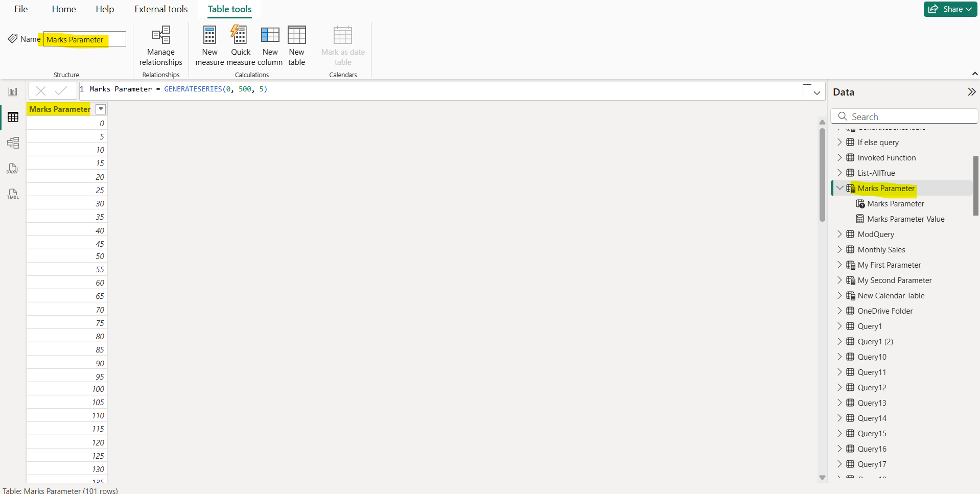Open Model view in left sidebar
Viewport: 980px width, 494px height.
13,143
